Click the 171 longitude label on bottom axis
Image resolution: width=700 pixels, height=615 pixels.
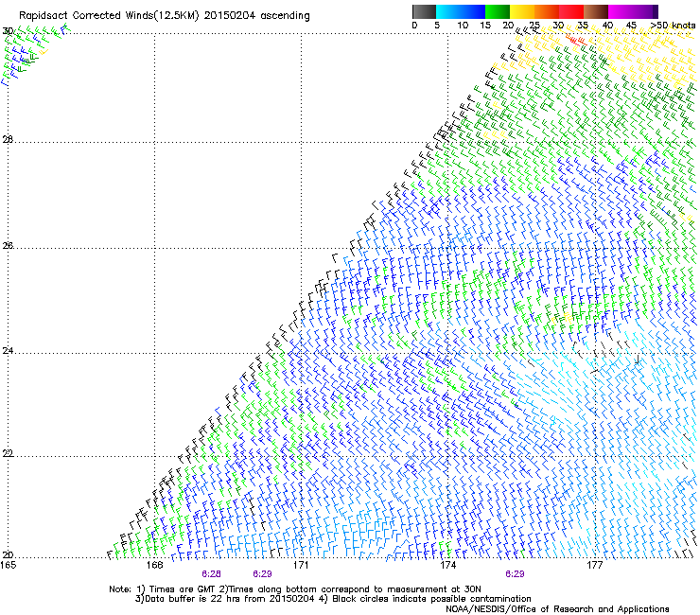click(301, 565)
